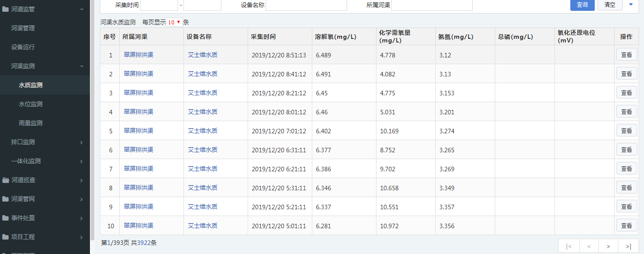644x254 pixels.
Task: Expand more search options with blue arrow
Action: (x=631, y=5)
